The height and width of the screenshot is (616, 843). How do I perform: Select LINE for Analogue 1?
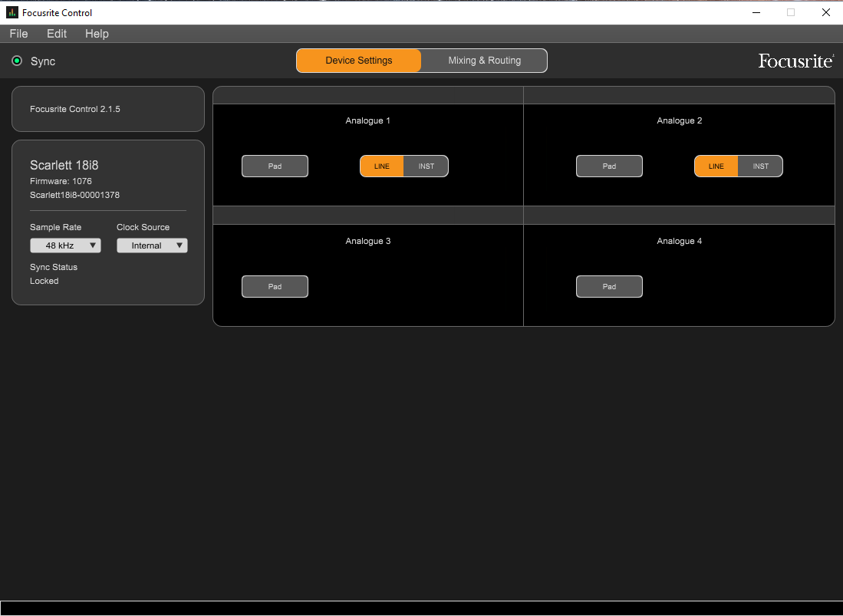[382, 166]
